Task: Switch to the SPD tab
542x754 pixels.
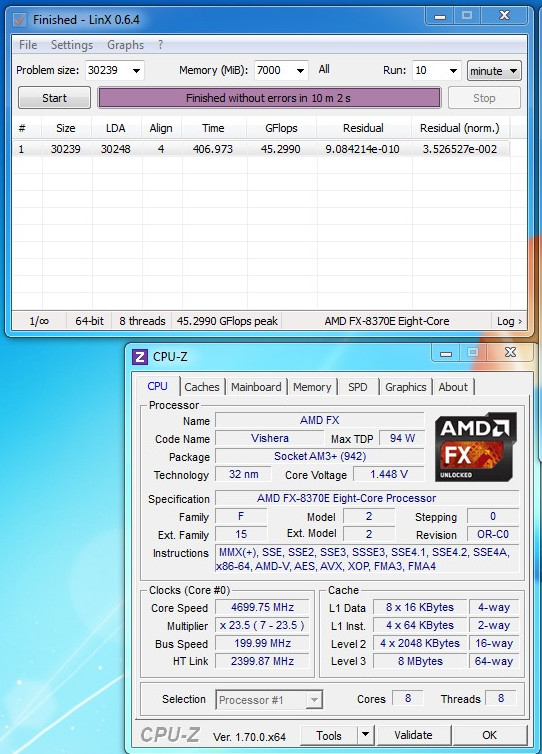Action: 357,387
